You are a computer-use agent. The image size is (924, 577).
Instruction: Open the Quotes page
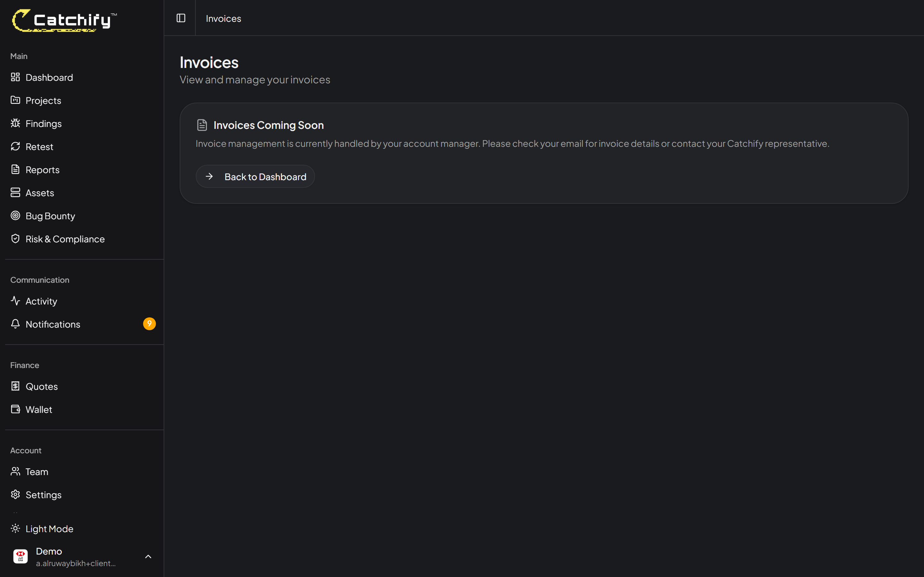tap(41, 386)
